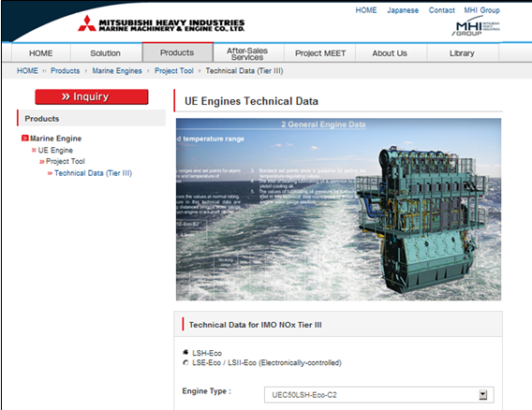The width and height of the screenshot is (532, 410).
Task: Open the MHI Group link
Action: pyautogui.click(x=481, y=10)
